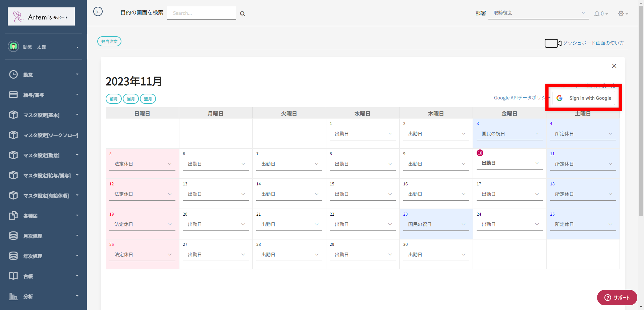Click the search input field
Image resolution: width=644 pixels, height=310 pixels.
(x=201, y=13)
